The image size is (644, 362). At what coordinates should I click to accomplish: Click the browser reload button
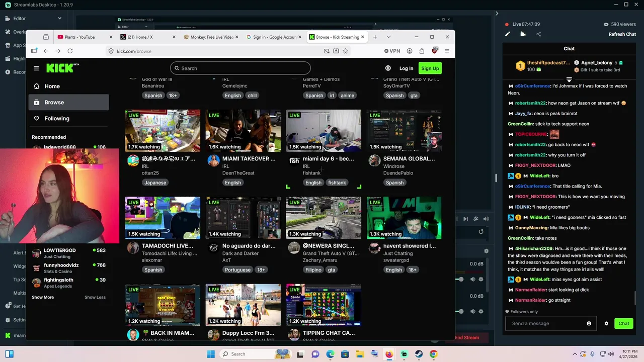(x=70, y=51)
